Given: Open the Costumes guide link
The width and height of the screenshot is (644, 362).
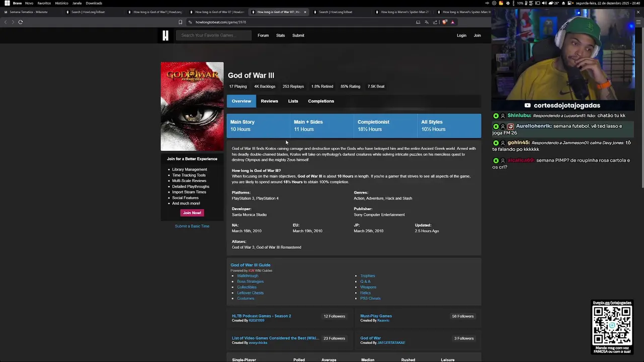Looking at the screenshot, I should click(246, 299).
